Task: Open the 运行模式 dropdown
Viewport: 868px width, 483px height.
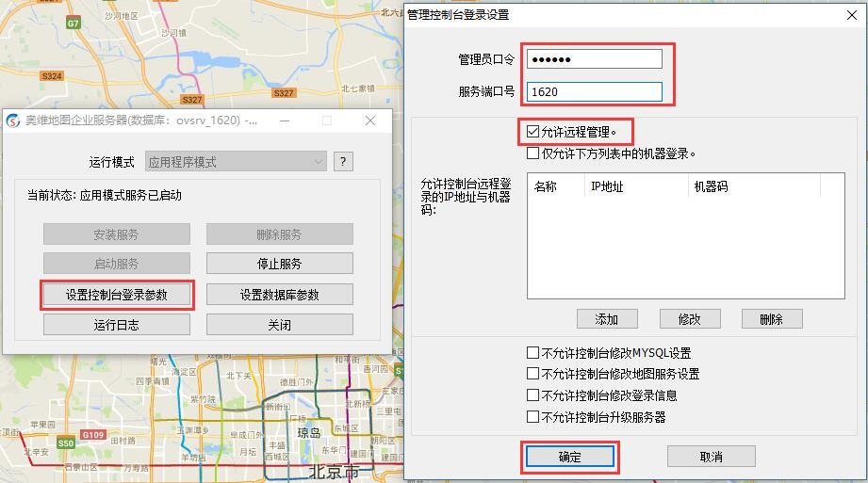Action: click(236, 161)
